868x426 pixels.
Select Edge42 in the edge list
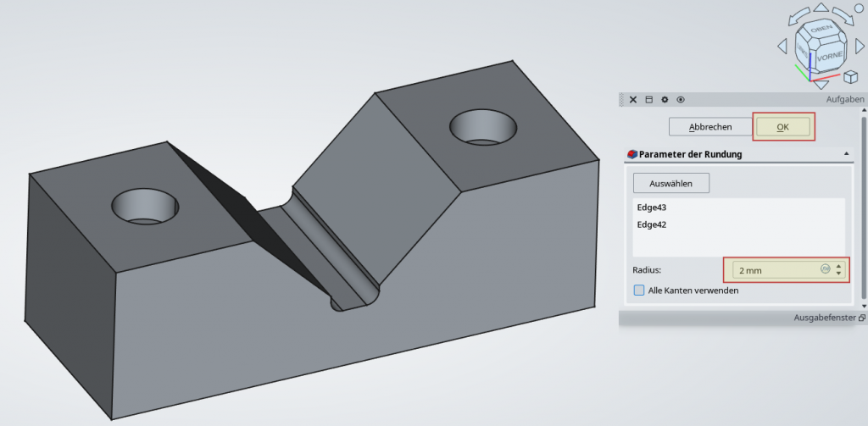click(651, 224)
